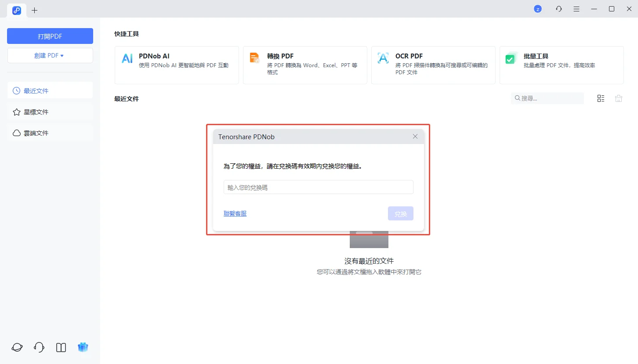Select 雲端文件 in the sidebar

click(x=50, y=133)
